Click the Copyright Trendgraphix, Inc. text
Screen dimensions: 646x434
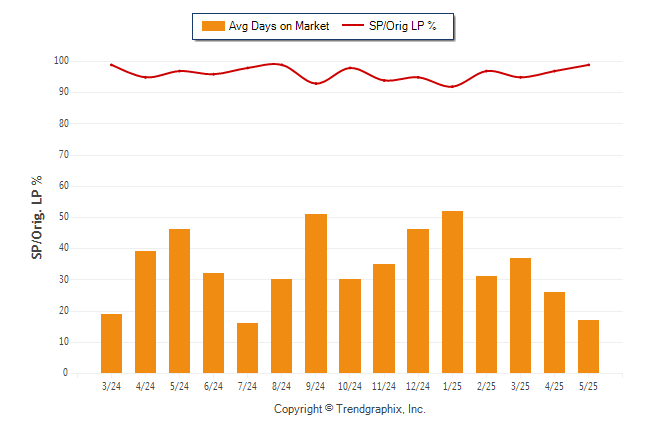(350, 409)
